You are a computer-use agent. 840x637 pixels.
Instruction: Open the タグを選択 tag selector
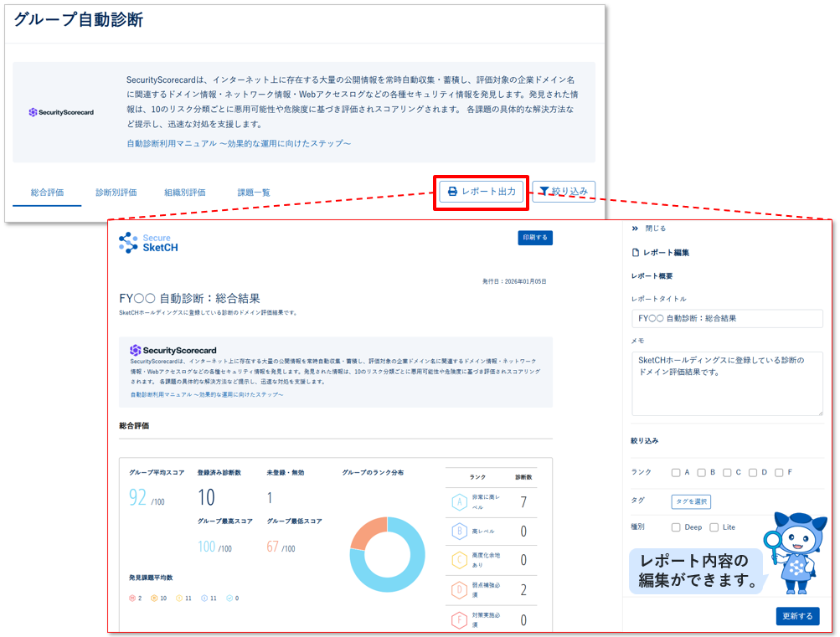pos(692,501)
